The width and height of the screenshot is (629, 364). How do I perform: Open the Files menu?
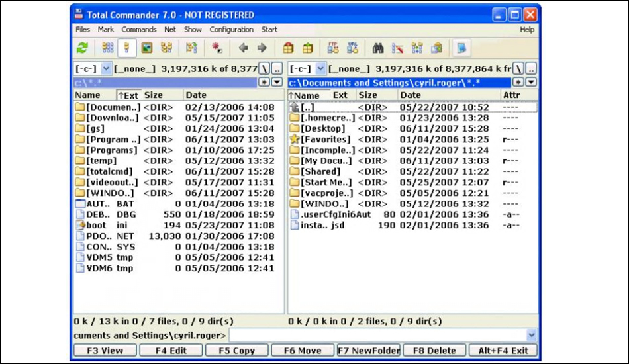(83, 30)
